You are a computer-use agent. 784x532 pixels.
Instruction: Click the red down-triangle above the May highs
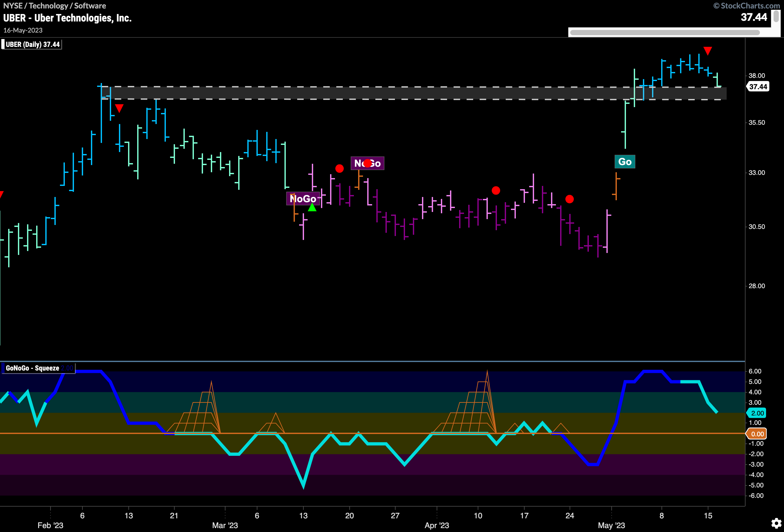click(708, 51)
